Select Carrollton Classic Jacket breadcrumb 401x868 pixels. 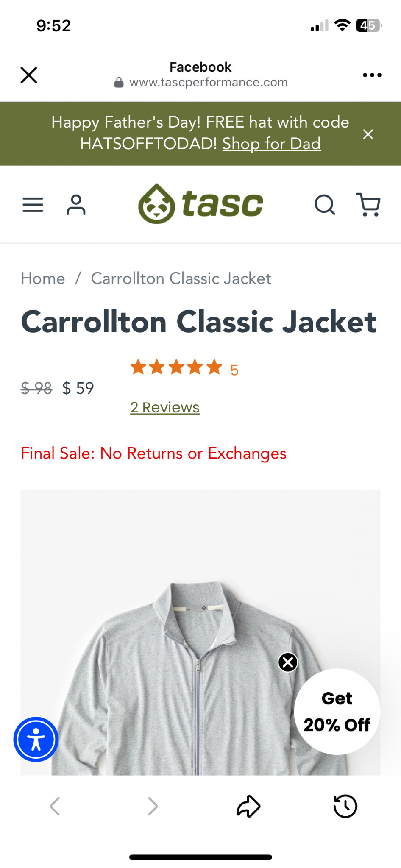pos(181,278)
